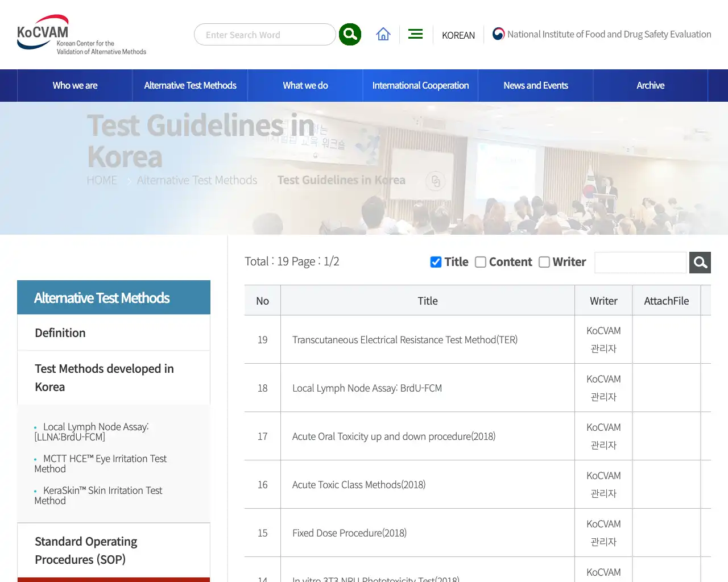Enable the Content search checkbox

click(x=481, y=262)
